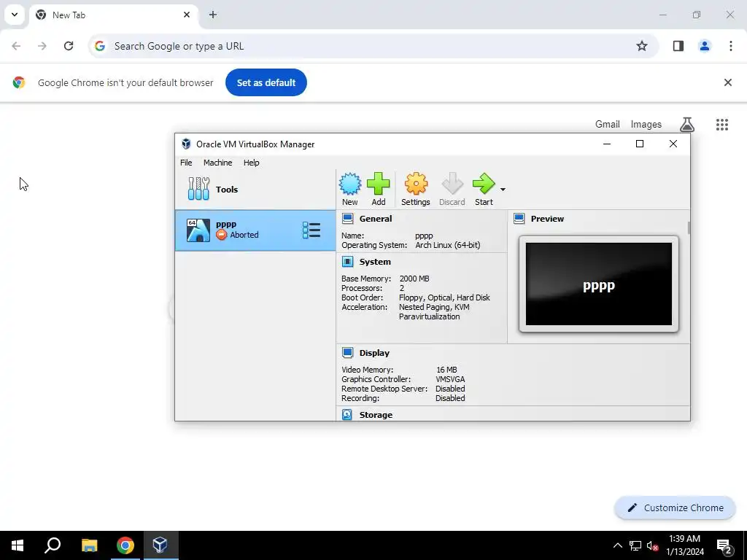Open Chrome side panel icon
Screen dimensions: 747x560
[678, 46]
